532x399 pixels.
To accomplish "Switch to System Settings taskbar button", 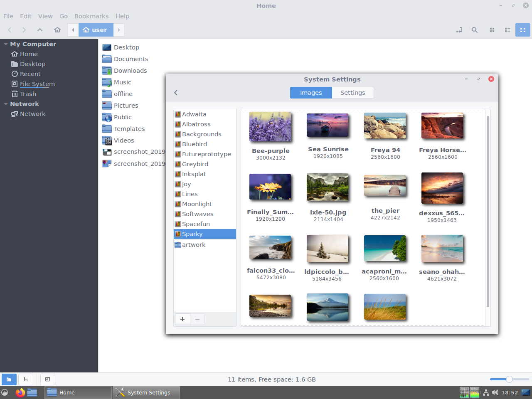I will [146, 392].
